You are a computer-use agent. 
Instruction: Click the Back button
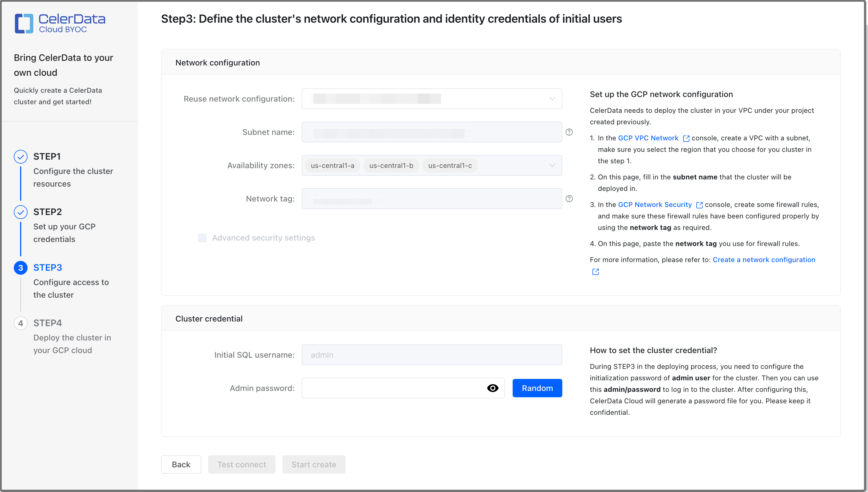(181, 464)
